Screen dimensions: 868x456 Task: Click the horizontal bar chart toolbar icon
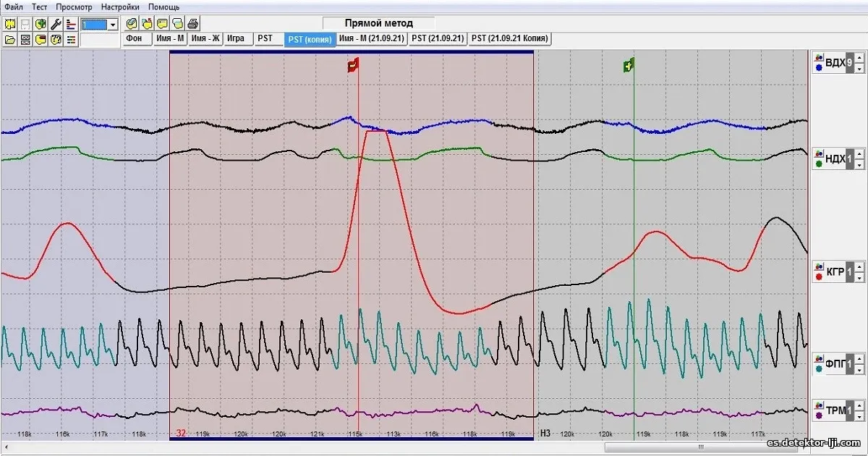pyautogui.click(x=70, y=24)
